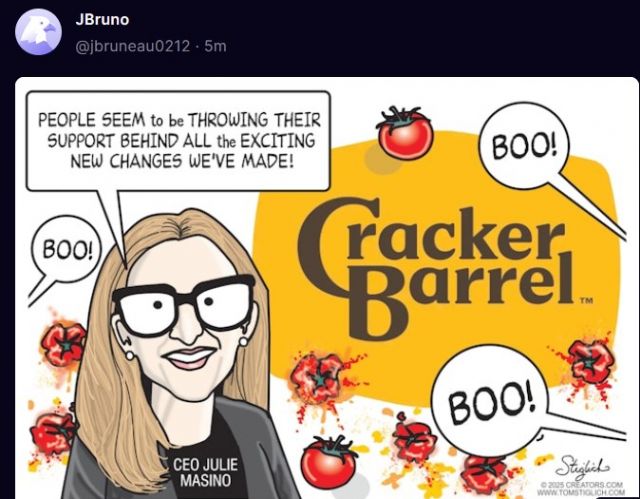Screen dimensions: 640x499
Task: Click the 2025 Creators.com copyright line
Action: [582, 485]
